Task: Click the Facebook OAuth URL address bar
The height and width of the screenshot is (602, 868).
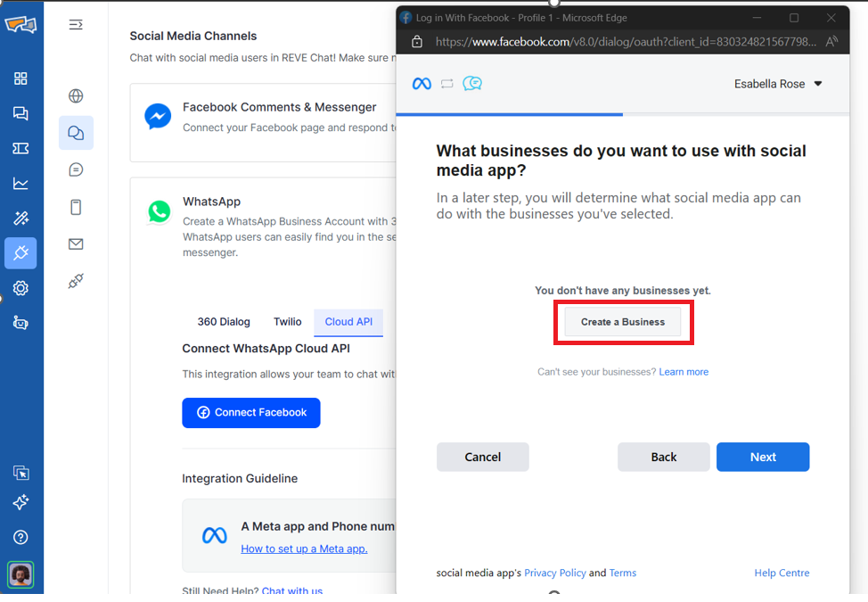Action: pos(626,42)
